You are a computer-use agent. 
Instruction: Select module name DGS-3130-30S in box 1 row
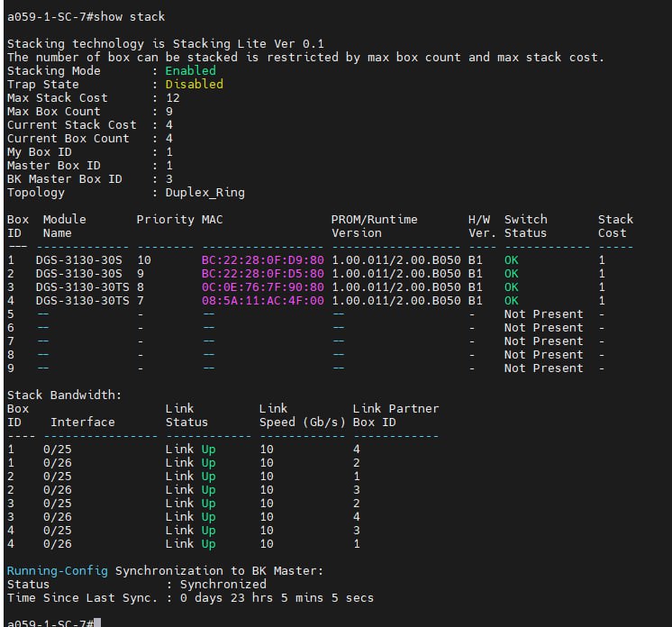[79, 260]
